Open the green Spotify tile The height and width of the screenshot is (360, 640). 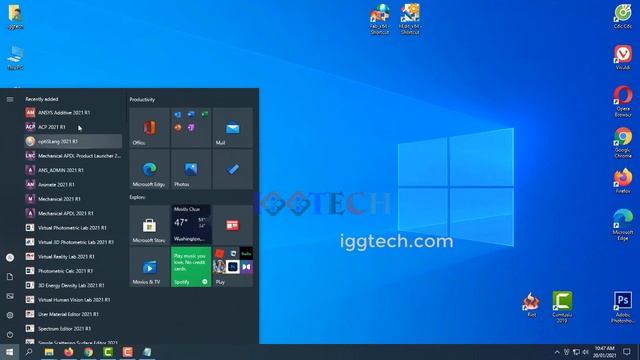click(191, 267)
